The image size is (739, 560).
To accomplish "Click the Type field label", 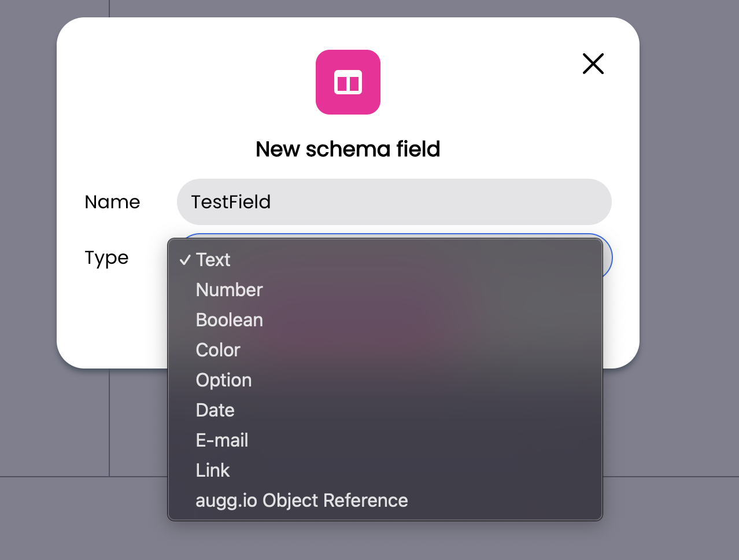I will click(x=106, y=257).
